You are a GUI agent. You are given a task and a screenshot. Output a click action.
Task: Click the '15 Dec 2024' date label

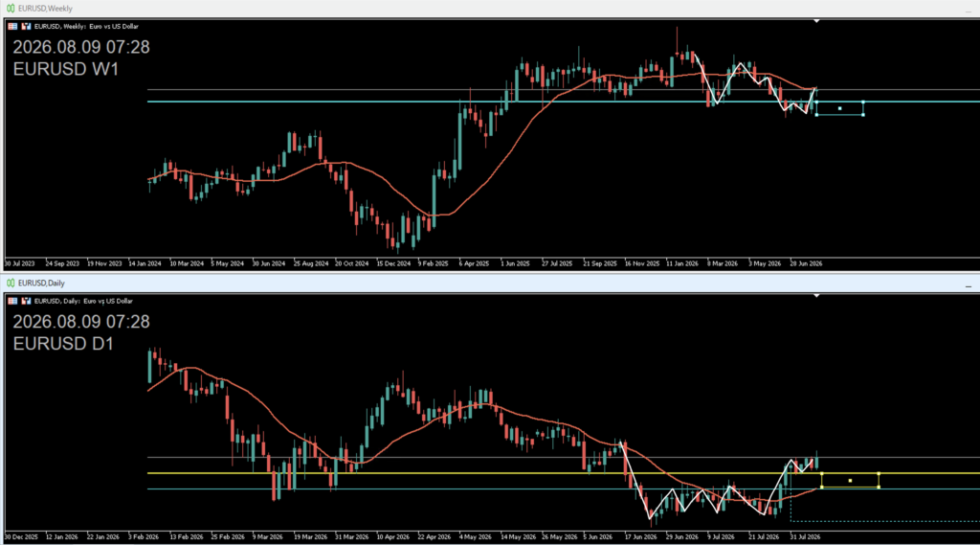(393, 263)
